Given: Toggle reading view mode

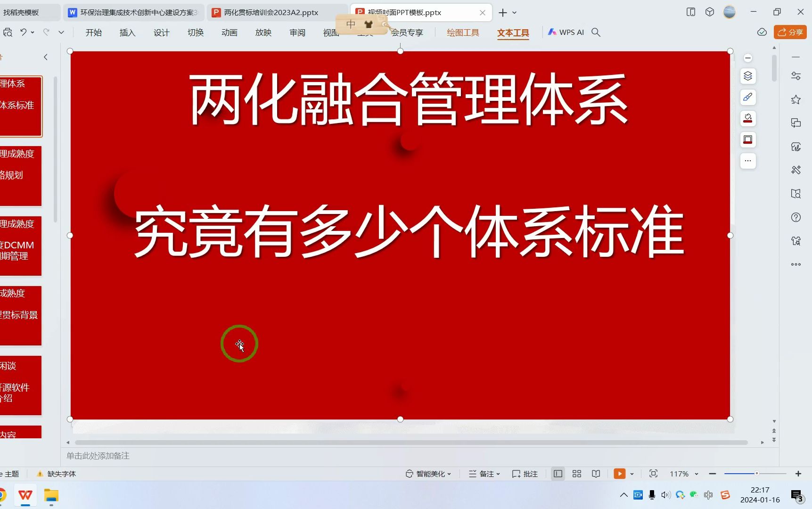Looking at the screenshot, I should [x=596, y=474].
